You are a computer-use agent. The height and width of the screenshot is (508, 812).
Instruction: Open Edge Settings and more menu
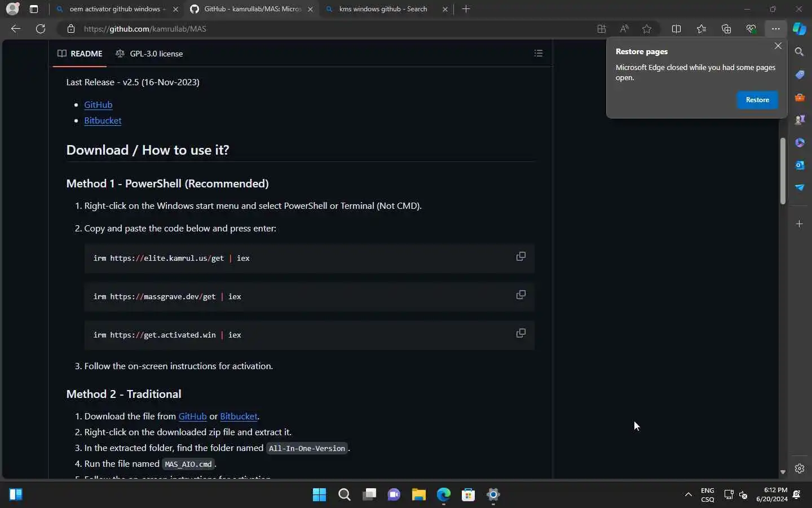pyautogui.click(x=776, y=29)
